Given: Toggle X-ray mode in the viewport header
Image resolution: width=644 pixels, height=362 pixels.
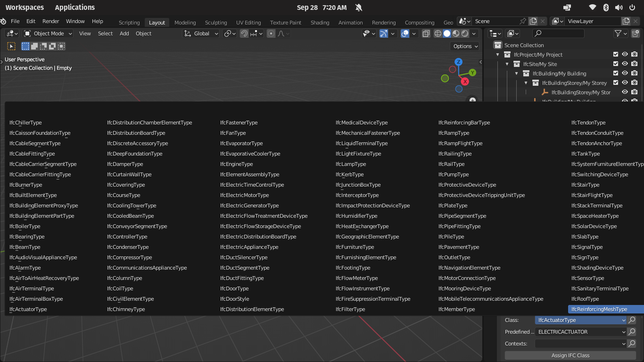Looking at the screenshot, I should [426, 33].
